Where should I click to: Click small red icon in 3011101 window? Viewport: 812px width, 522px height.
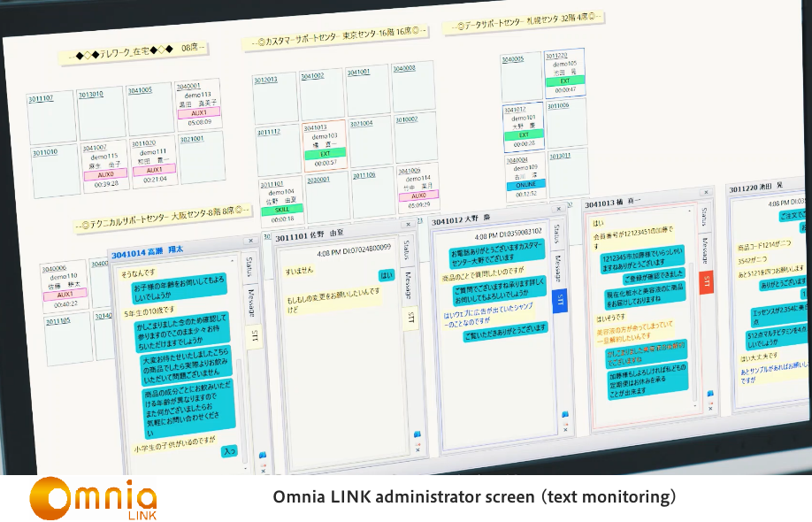tap(417, 443)
